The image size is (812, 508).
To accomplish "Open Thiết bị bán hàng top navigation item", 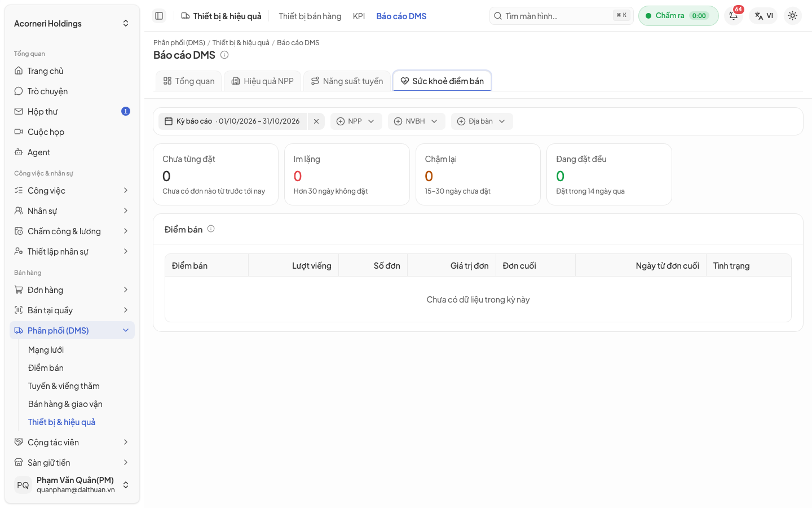I will 310,16.
